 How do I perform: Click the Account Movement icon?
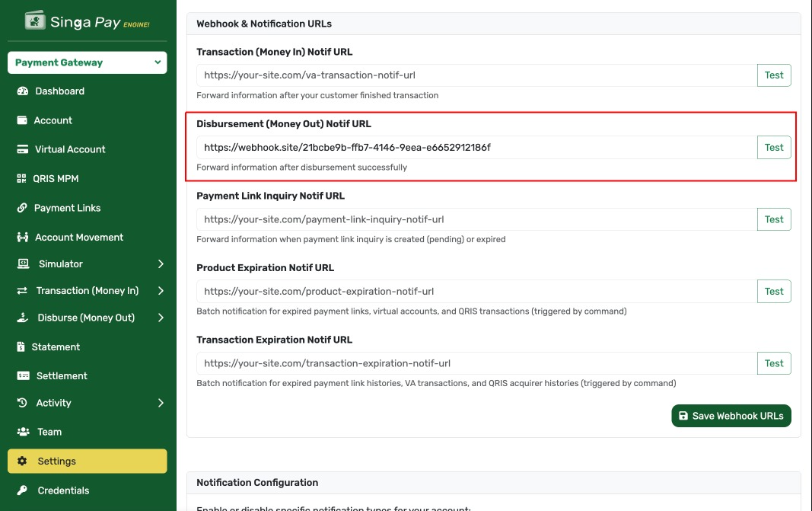click(22, 238)
